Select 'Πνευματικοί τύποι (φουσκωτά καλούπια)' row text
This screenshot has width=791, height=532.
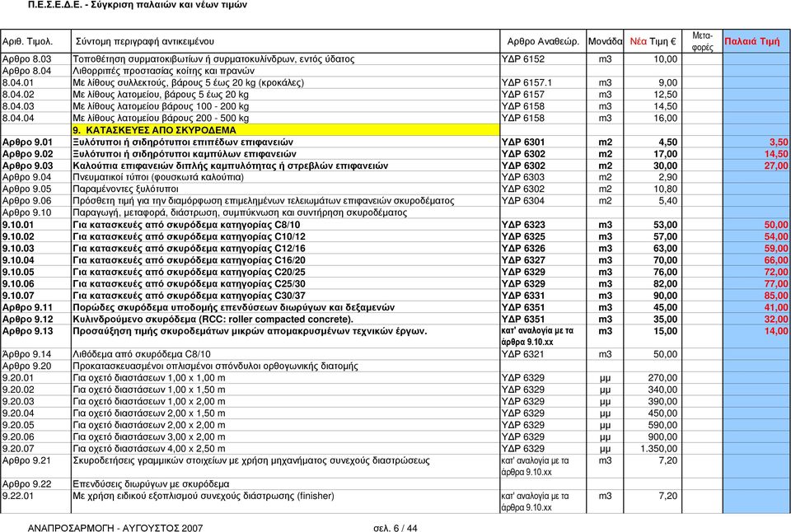[158, 178]
